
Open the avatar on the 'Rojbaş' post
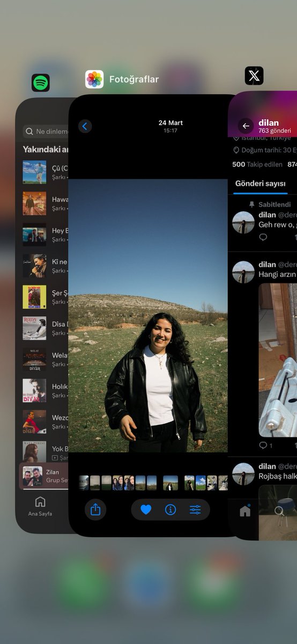(x=243, y=474)
